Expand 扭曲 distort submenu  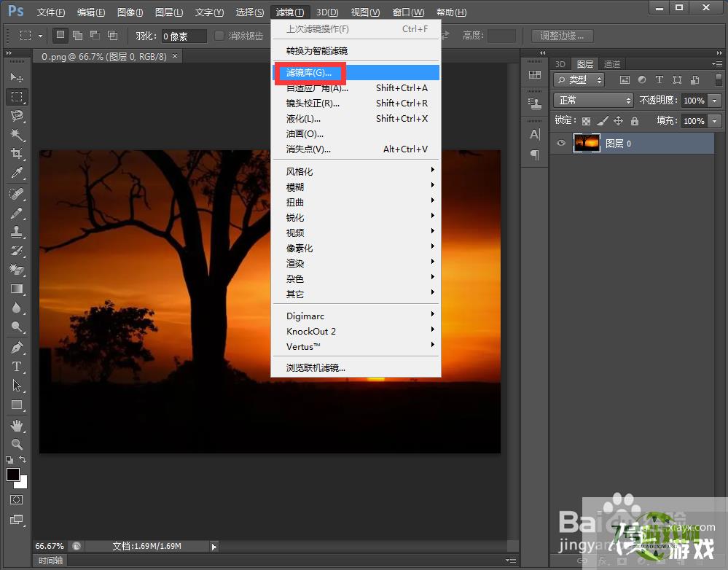pyautogui.click(x=356, y=202)
